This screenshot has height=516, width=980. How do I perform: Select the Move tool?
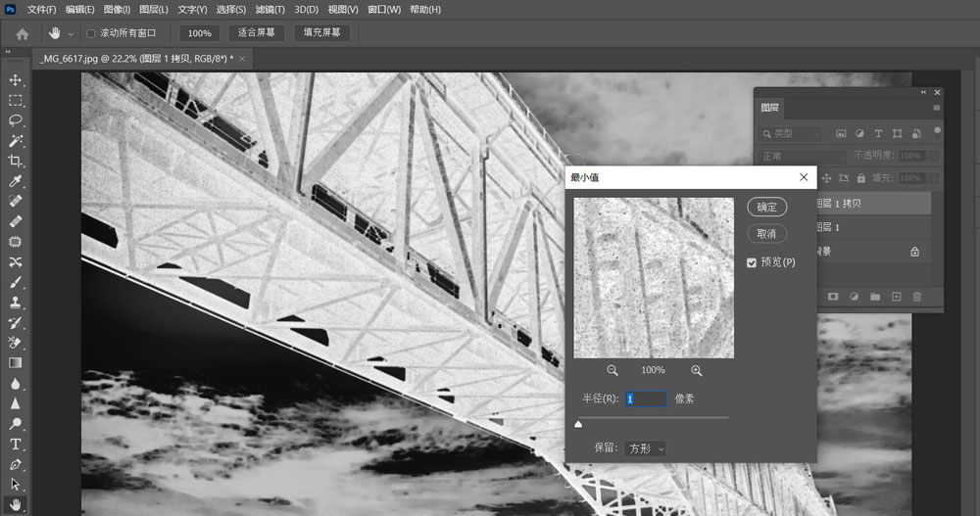[x=16, y=79]
